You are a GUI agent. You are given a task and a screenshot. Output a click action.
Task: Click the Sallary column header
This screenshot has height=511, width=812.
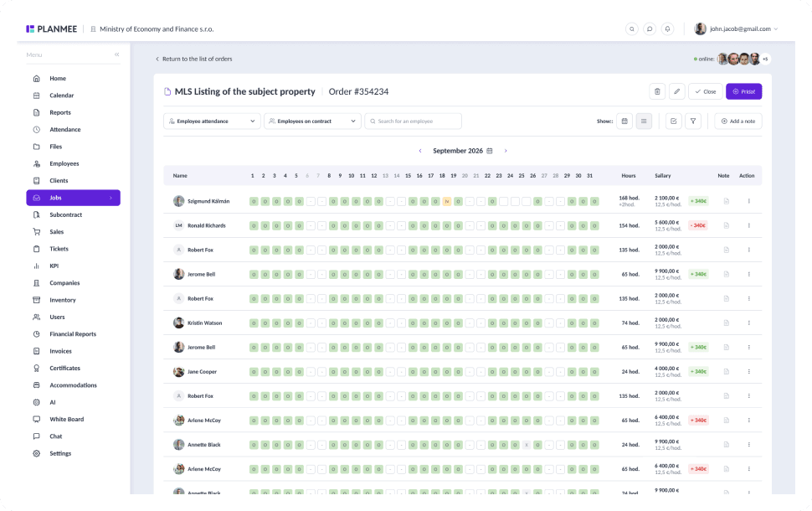663,176
